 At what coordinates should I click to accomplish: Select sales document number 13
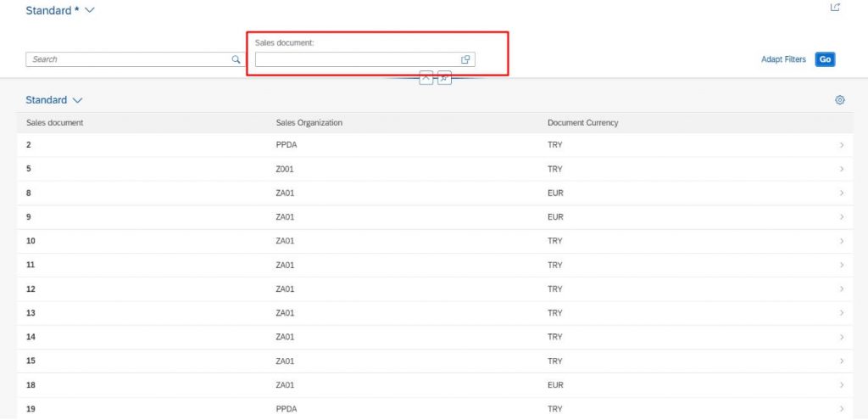tap(31, 313)
